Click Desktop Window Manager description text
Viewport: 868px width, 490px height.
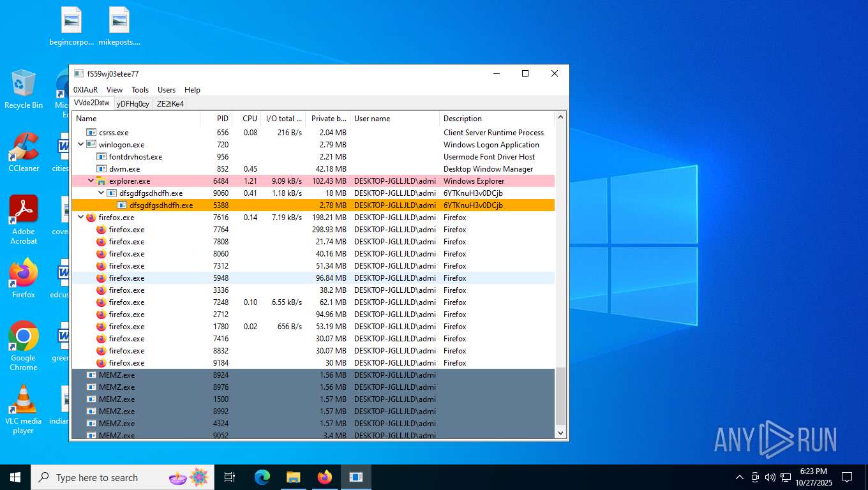(x=488, y=169)
